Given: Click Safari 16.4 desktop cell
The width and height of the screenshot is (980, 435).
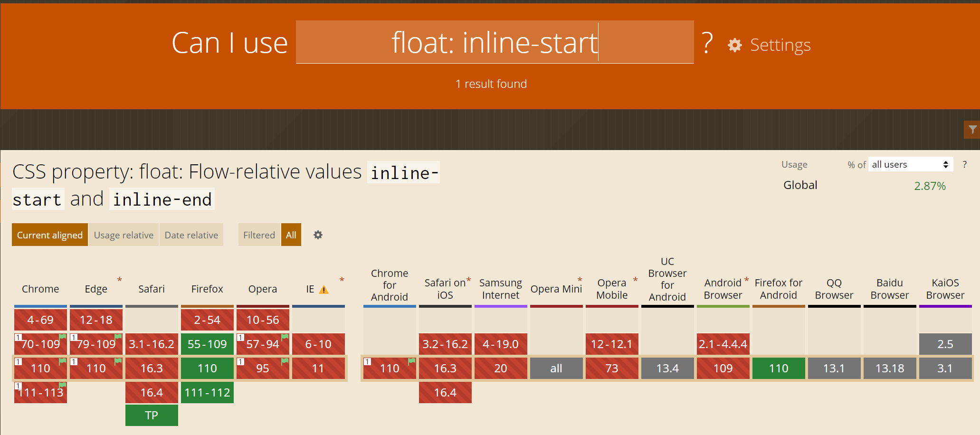Looking at the screenshot, I should click(152, 392).
